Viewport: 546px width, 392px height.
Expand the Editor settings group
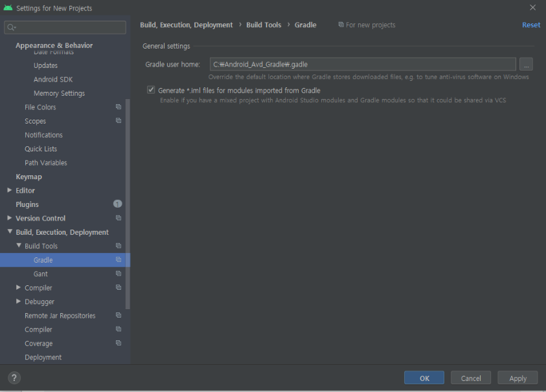[10, 190]
